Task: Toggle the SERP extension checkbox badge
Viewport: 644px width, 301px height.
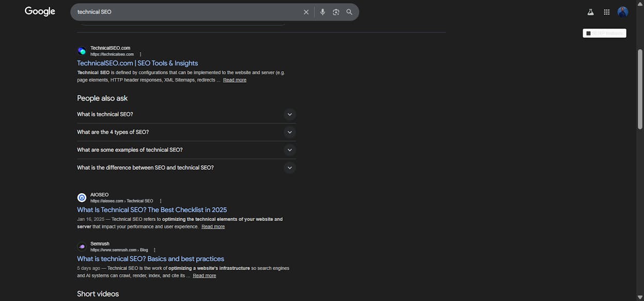Action: click(x=604, y=33)
